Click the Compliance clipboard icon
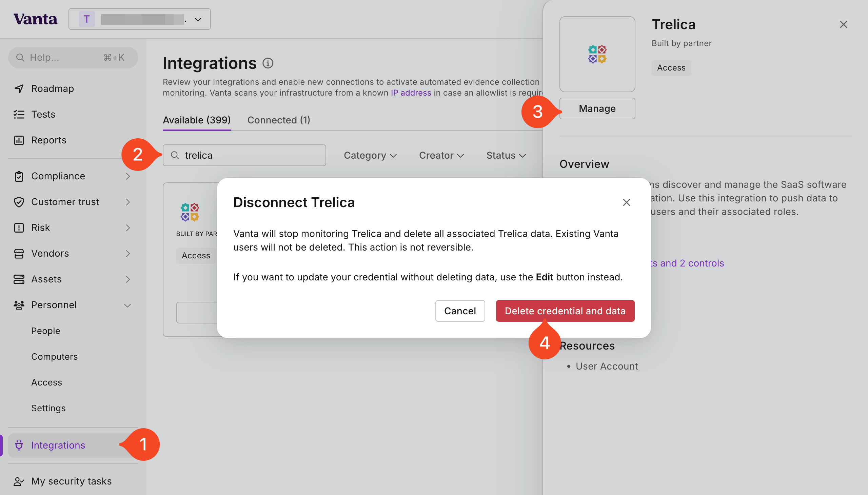The height and width of the screenshot is (495, 868). tap(19, 176)
